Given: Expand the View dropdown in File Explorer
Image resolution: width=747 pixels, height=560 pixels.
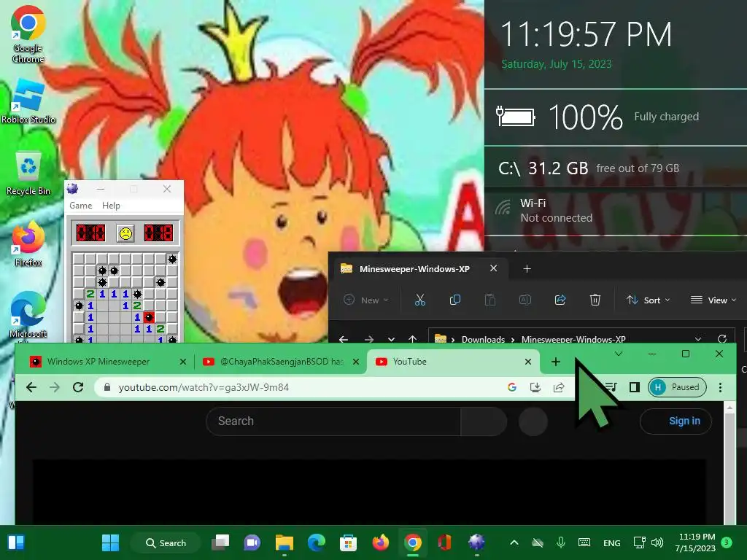Looking at the screenshot, I should [713, 300].
